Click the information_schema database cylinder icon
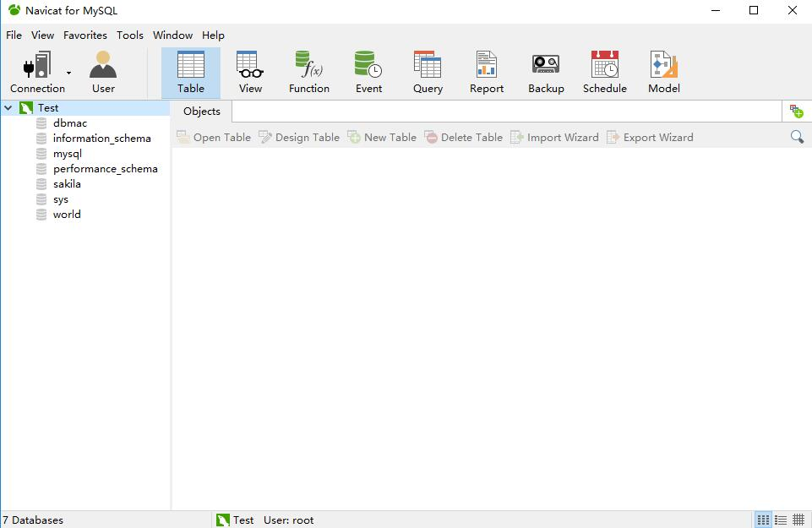The image size is (812, 528). coord(41,139)
